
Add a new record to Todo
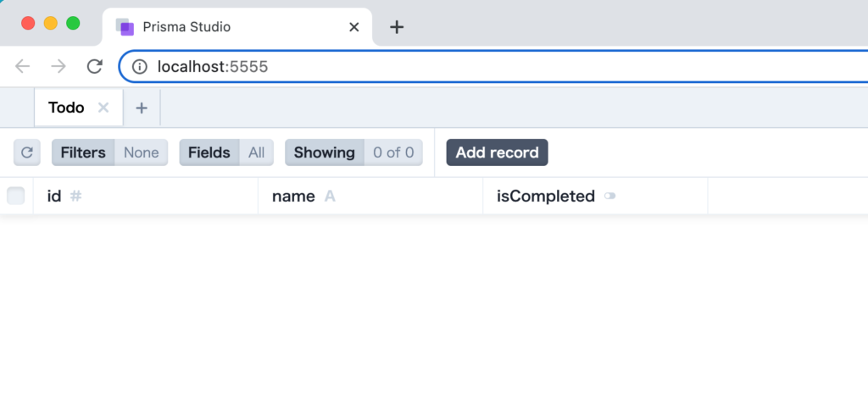[x=497, y=153]
